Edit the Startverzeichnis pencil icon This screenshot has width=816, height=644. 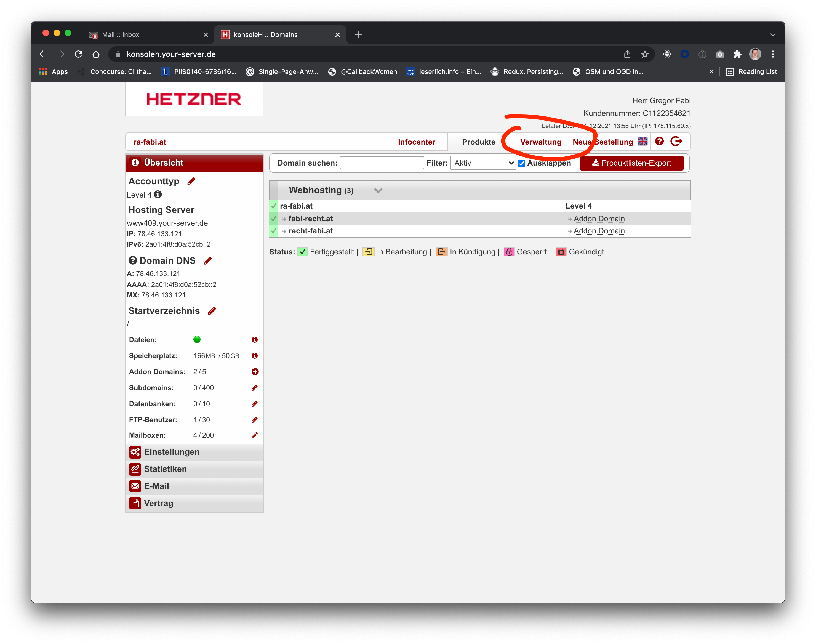coord(212,311)
